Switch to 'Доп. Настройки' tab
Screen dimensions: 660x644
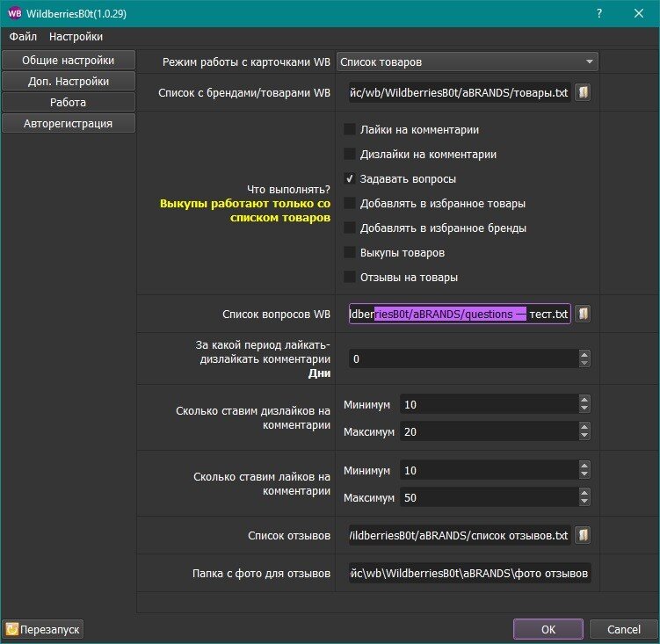point(69,81)
